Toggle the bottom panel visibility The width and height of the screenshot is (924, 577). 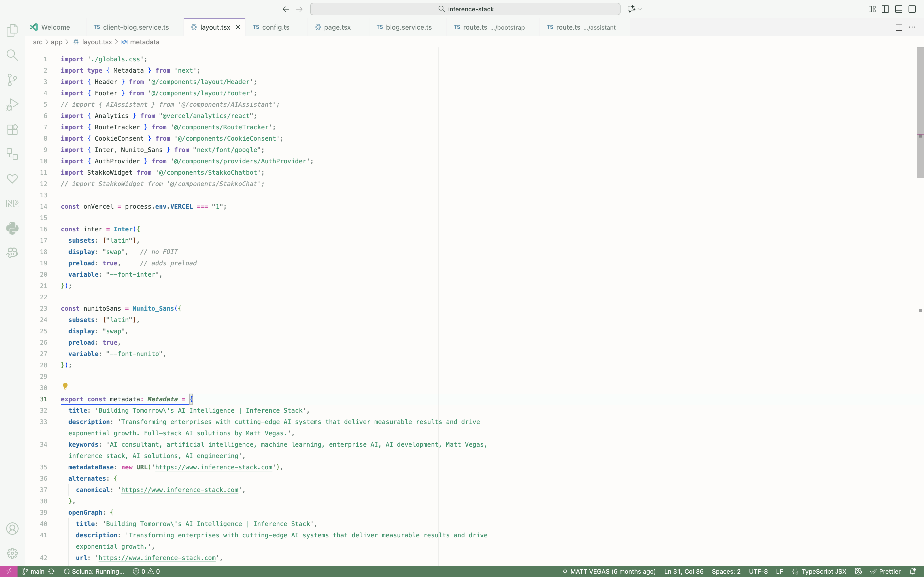(899, 9)
